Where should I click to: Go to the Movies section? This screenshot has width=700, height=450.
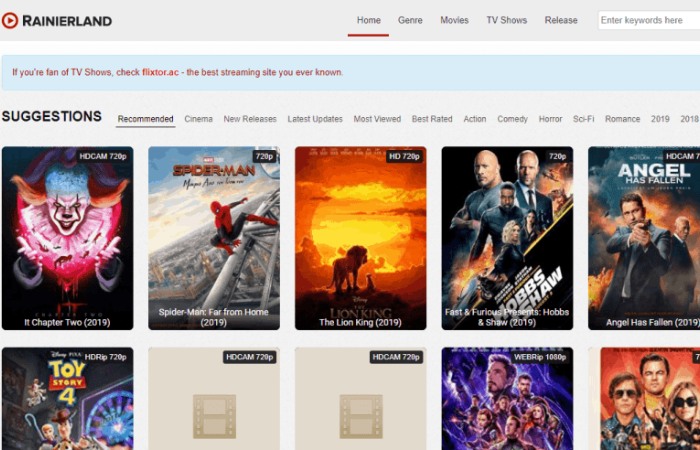(454, 21)
